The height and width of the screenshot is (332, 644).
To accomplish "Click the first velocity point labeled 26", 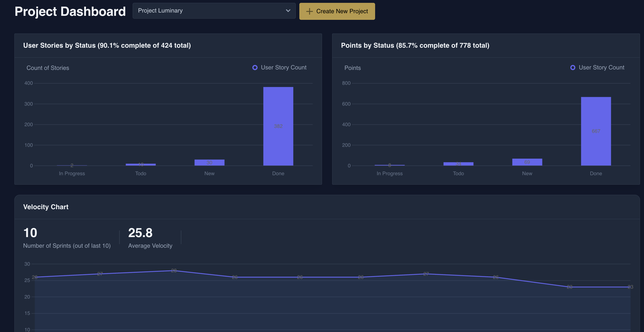I will coord(35,277).
